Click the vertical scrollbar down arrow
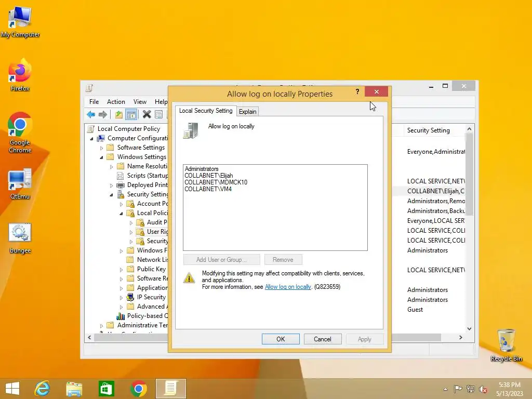The height and width of the screenshot is (399, 532). pyautogui.click(x=469, y=328)
